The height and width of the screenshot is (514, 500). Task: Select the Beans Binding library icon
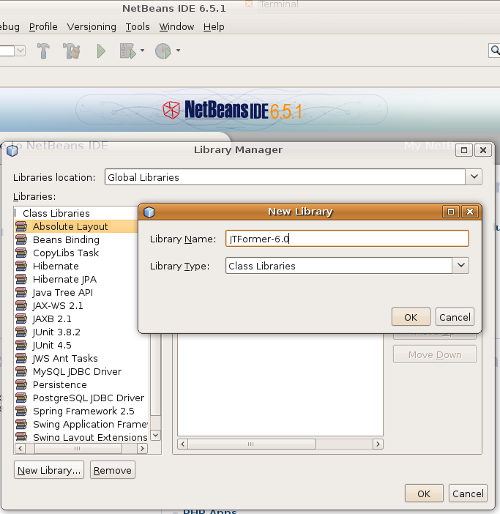pyautogui.click(x=21, y=240)
